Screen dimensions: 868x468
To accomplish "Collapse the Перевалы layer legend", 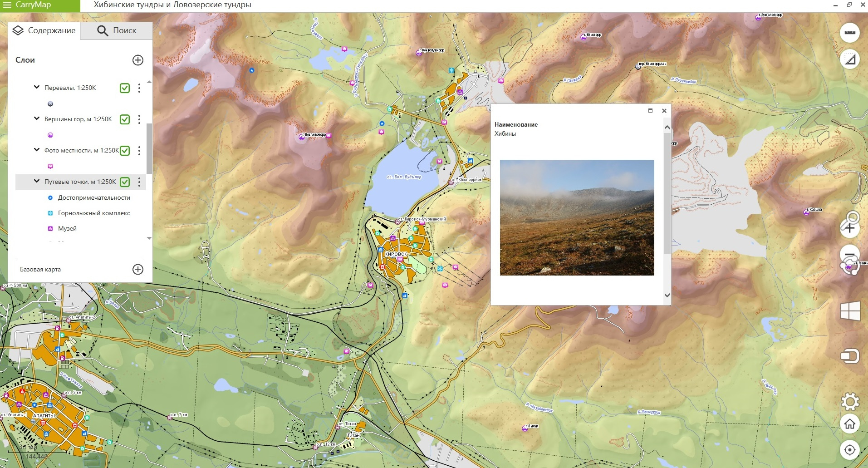I will click(37, 87).
